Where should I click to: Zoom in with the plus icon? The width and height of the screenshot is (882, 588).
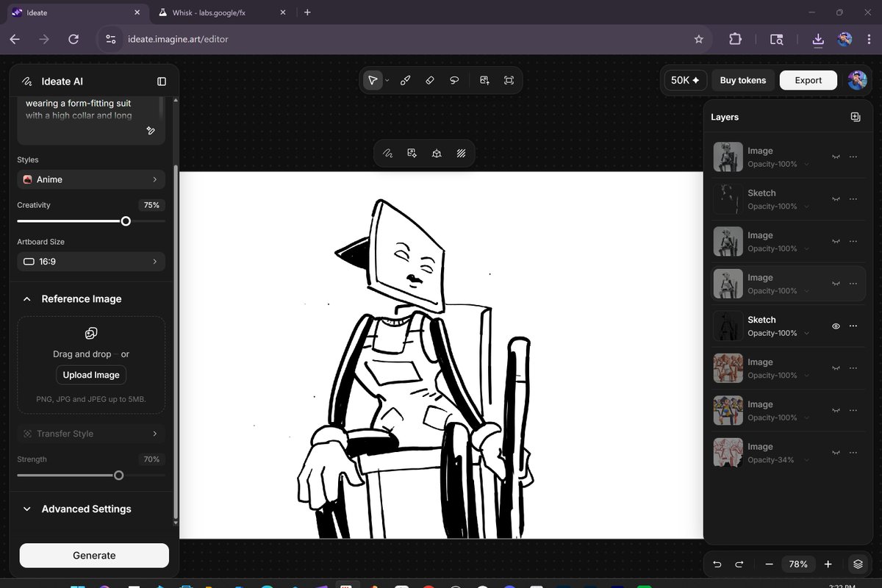828,564
